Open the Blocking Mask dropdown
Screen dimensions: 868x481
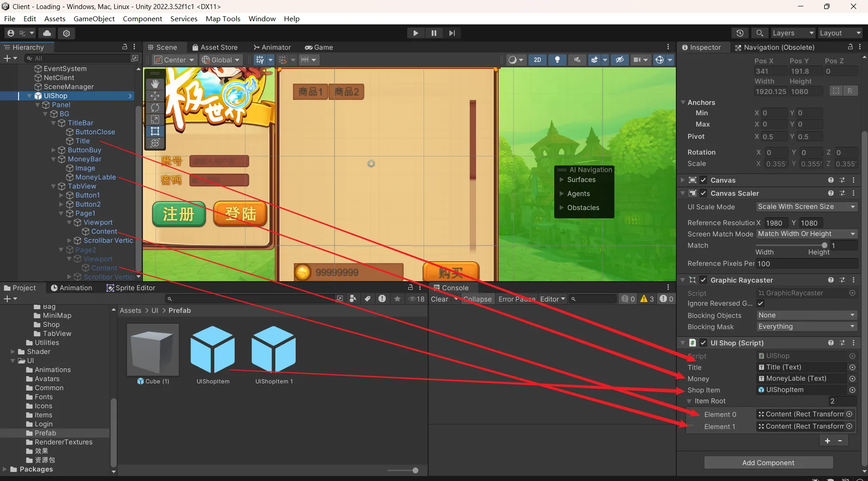(807, 326)
